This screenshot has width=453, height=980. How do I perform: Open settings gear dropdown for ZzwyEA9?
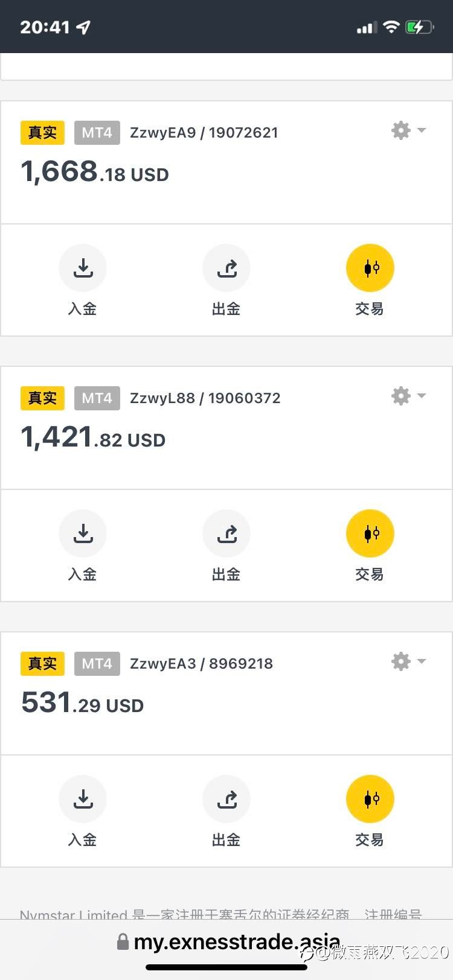click(x=409, y=130)
